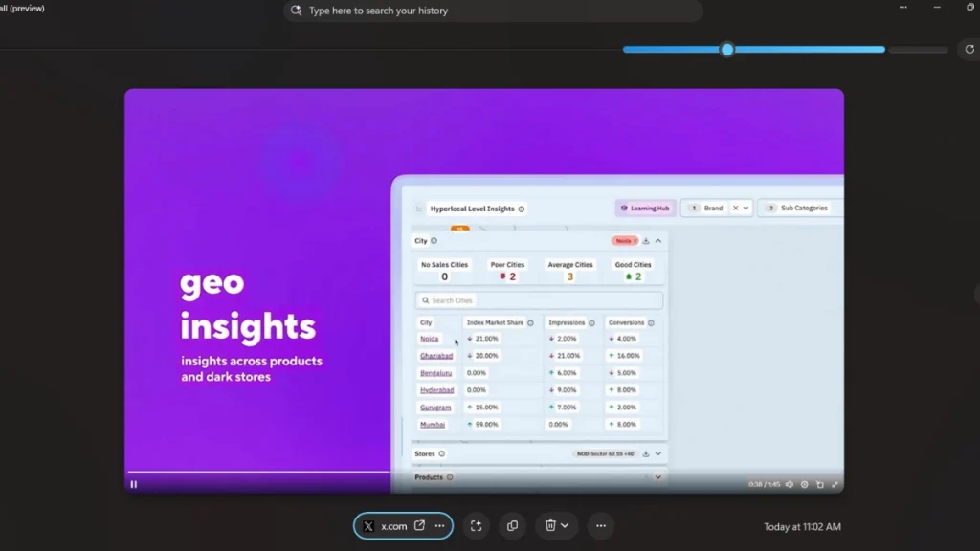Expand the Products section chevron

[658, 477]
